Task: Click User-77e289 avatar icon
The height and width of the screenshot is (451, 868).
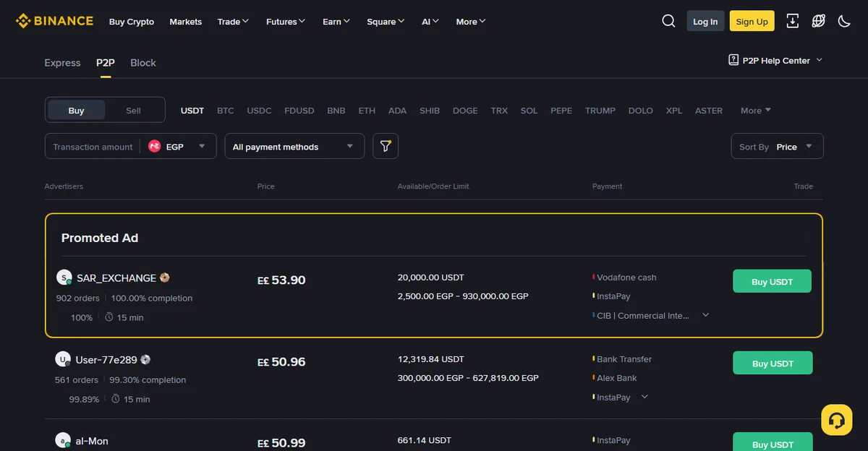Action: click(x=63, y=359)
